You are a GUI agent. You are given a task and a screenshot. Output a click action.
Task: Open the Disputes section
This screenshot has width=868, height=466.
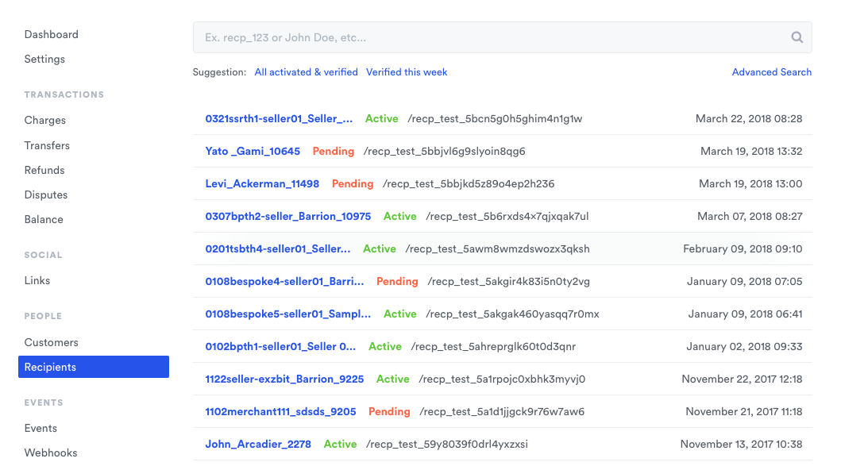tap(46, 194)
